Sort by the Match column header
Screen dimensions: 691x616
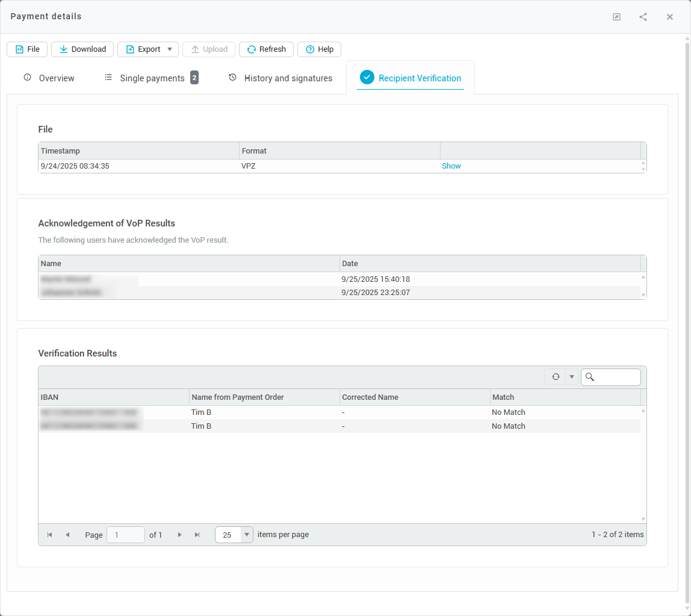[x=503, y=397]
